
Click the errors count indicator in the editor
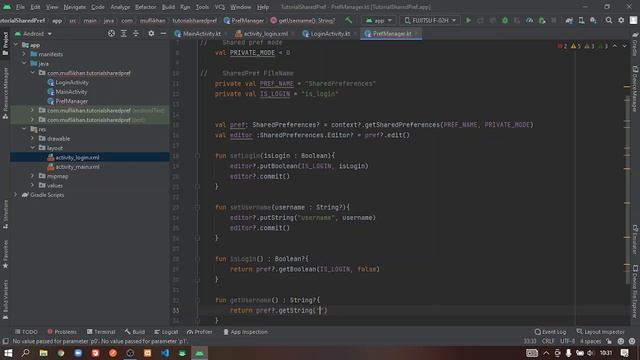(x=562, y=46)
